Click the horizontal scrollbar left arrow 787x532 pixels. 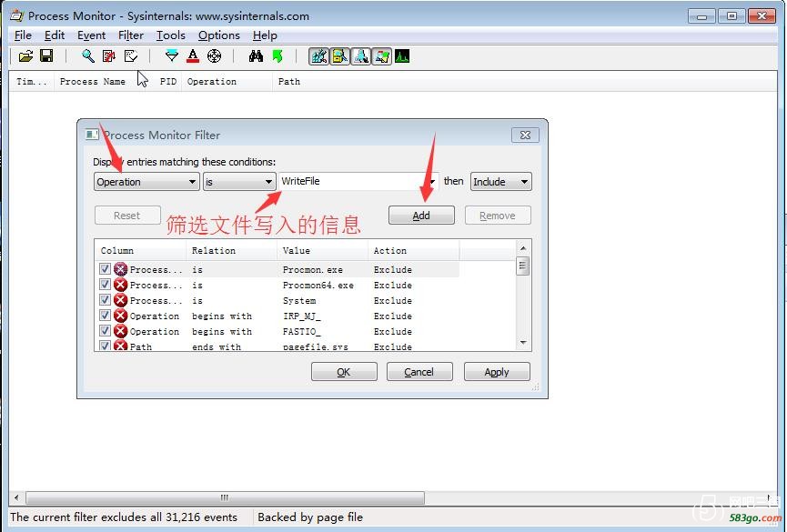pyautogui.click(x=16, y=497)
